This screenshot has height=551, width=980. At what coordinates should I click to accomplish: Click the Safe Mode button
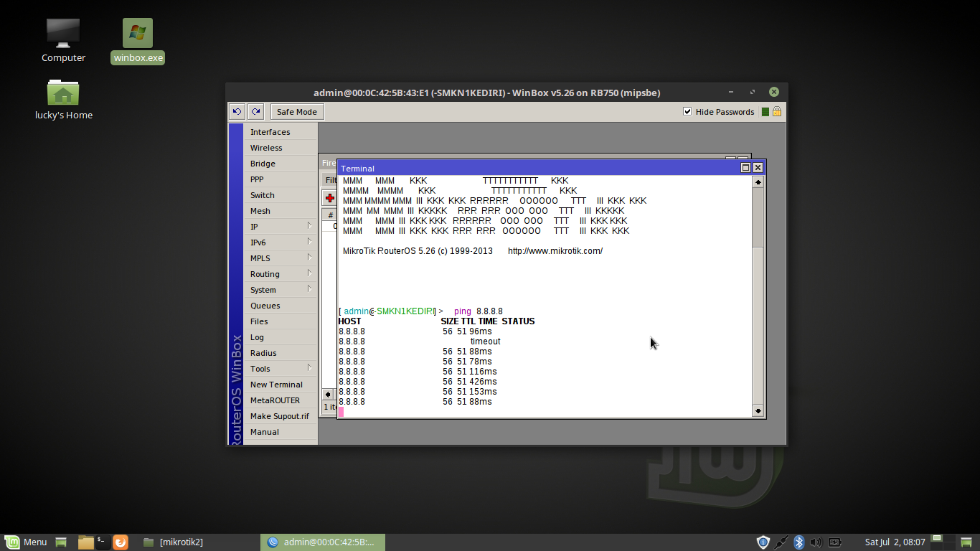pyautogui.click(x=297, y=111)
